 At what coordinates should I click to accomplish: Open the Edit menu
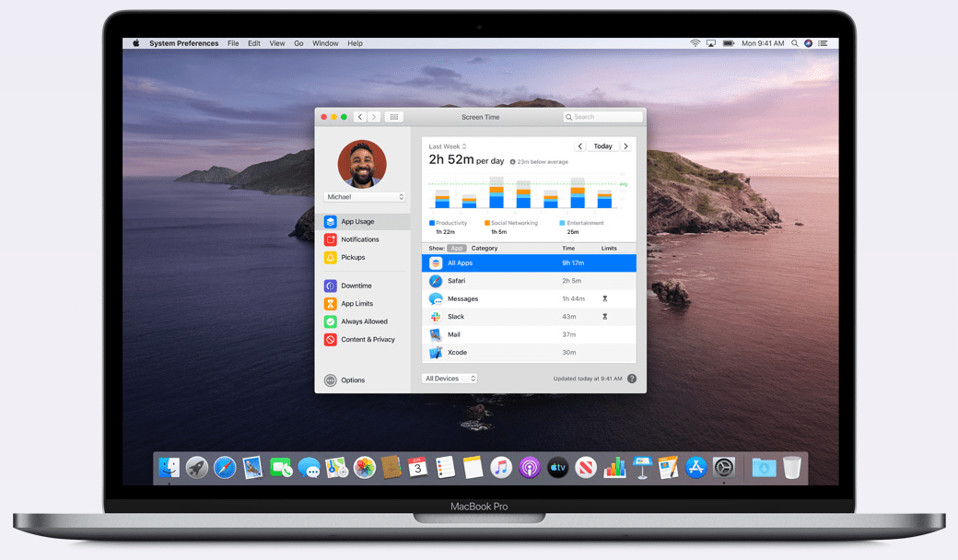[254, 43]
